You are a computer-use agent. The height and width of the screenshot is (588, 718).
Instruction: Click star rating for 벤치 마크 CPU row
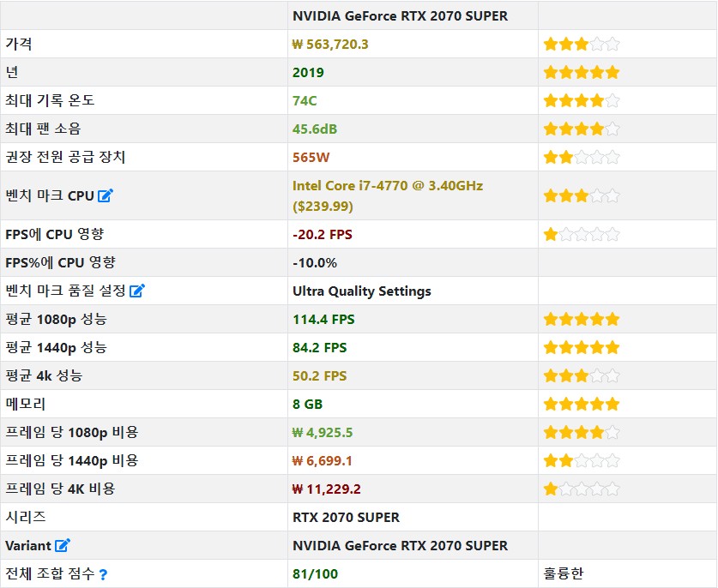point(582,195)
